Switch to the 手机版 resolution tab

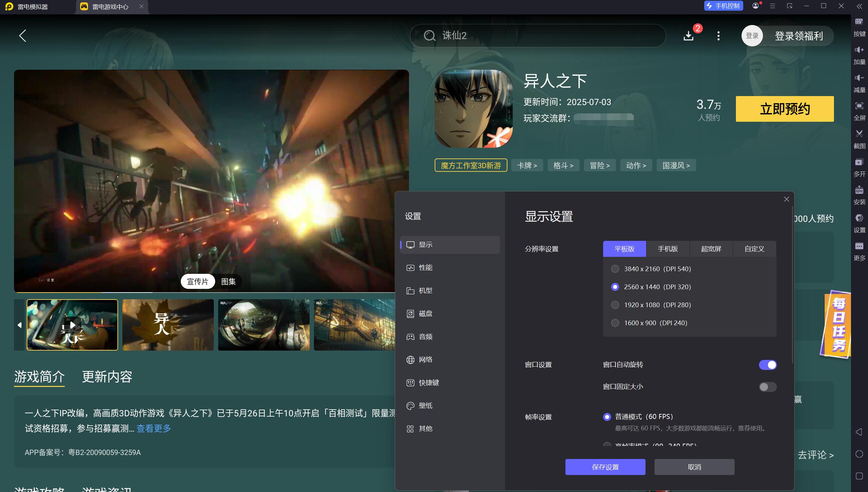tap(667, 249)
